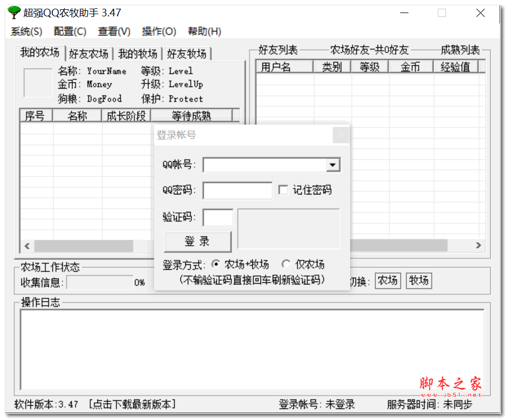
Task: Open the QQ帐号 dropdown list
Action: click(x=332, y=165)
